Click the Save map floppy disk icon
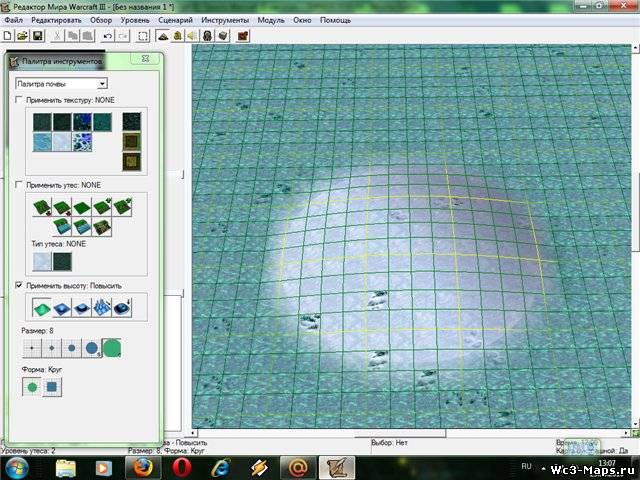This screenshot has width=640, height=480. click(37, 36)
